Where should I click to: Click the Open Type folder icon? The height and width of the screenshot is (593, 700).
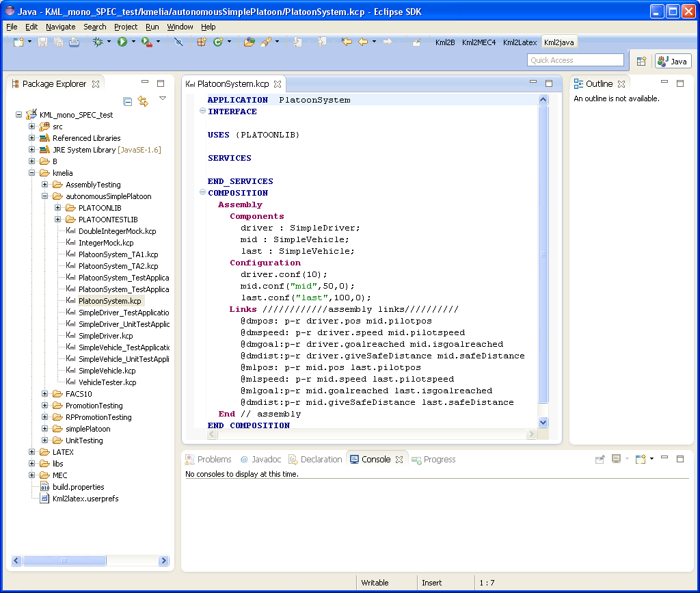coord(249,42)
